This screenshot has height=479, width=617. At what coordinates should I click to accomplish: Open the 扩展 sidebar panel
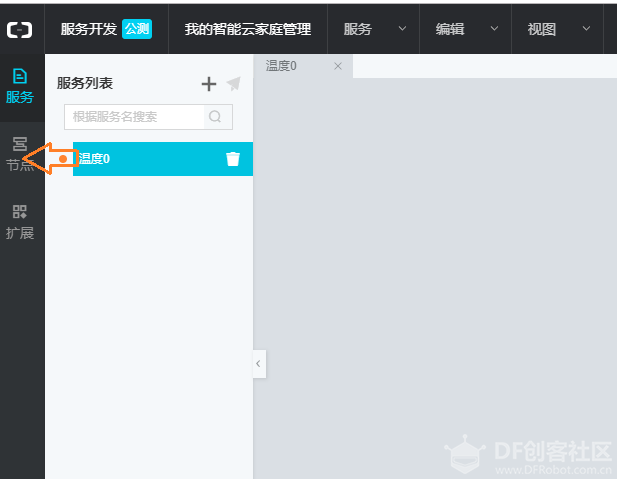(x=20, y=222)
